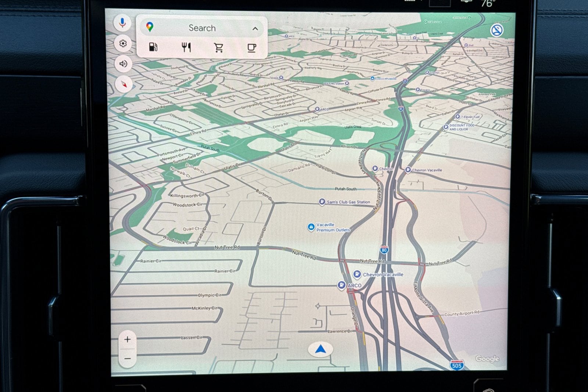Screen dimensions: 588x392
Task: Tap the crossed-out steering wheel icon
Action: (x=497, y=31)
